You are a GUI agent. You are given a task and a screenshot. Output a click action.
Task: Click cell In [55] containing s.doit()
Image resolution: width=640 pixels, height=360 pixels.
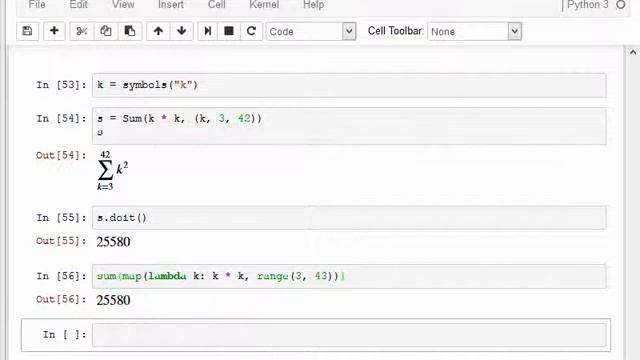(x=349, y=218)
